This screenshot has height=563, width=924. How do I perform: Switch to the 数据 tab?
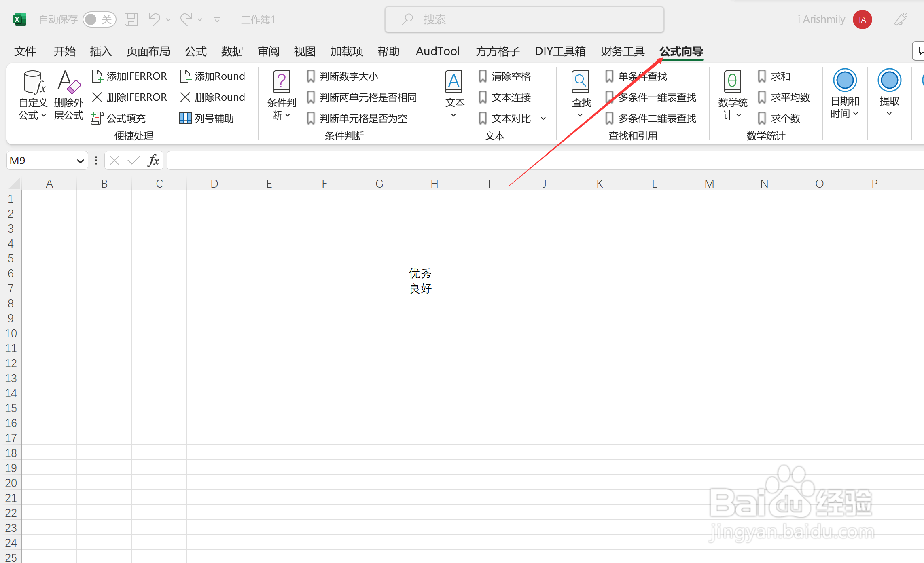pos(232,51)
